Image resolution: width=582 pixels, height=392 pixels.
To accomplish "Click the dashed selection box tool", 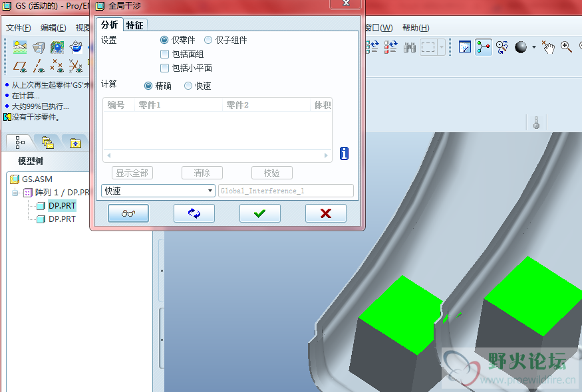I will 428,47.
